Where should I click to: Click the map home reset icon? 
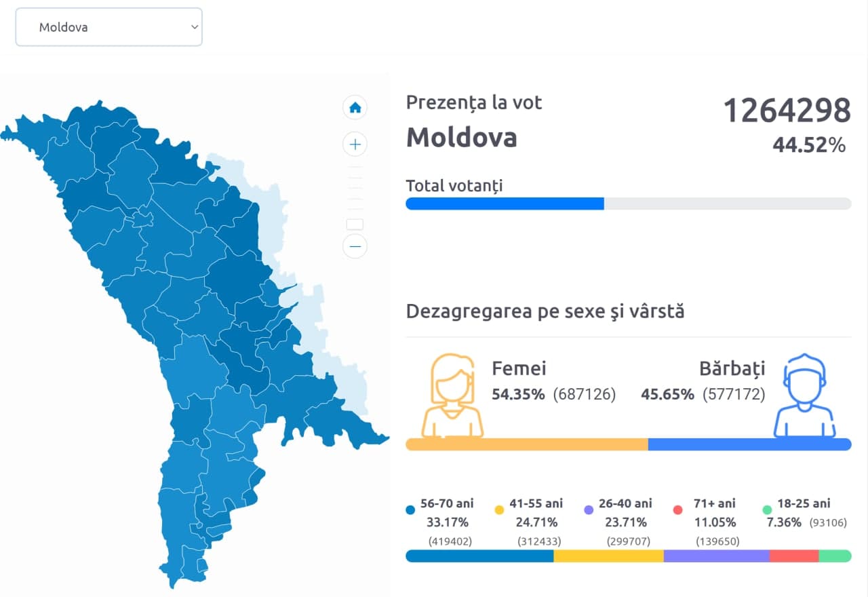(355, 108)
